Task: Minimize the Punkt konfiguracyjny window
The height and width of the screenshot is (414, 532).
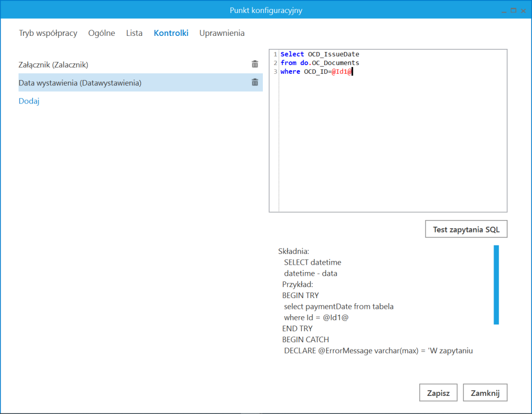Action: [504, 9]
